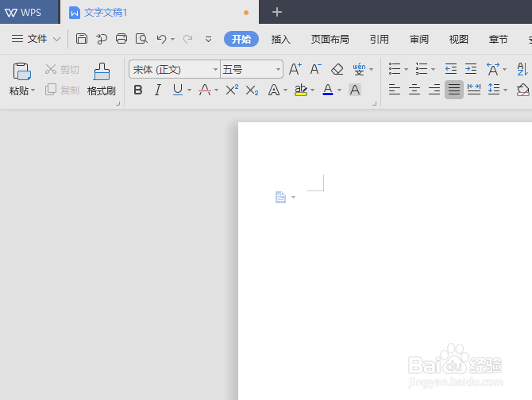The height and width of the screenshot is (400, 532).
Task: Click the Center alignment icon
Action: click(x=414, y=90)
